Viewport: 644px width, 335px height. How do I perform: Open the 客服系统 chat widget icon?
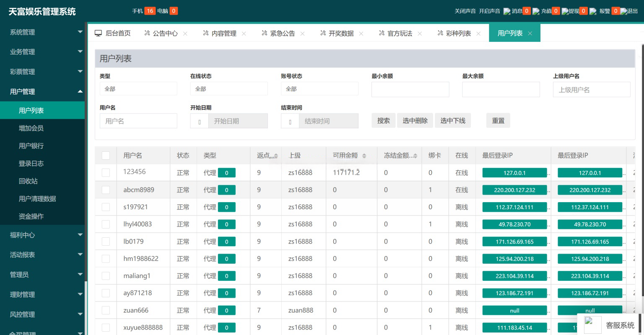click(x=592, y=325)
